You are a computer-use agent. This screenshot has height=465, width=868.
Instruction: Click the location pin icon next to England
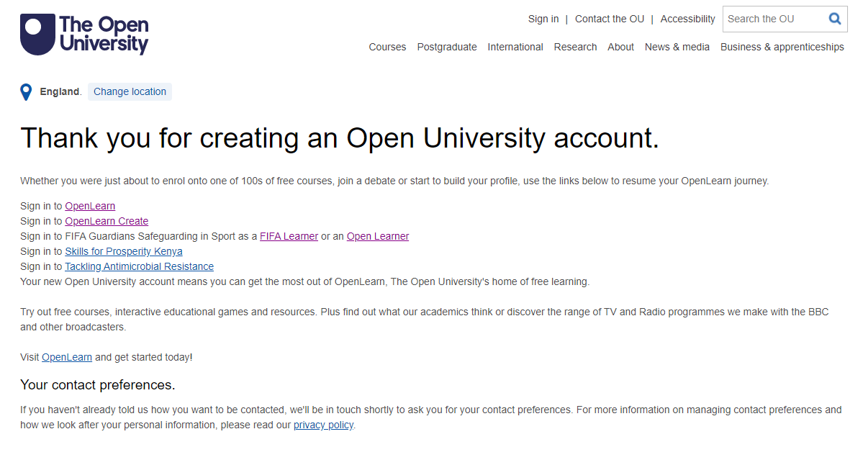(x=26, y=91)
